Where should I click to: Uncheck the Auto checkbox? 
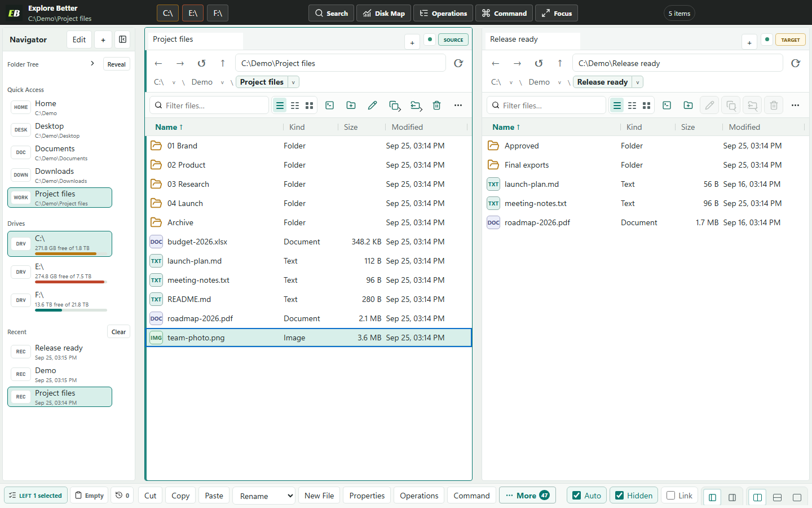click(x=577, y=496)
